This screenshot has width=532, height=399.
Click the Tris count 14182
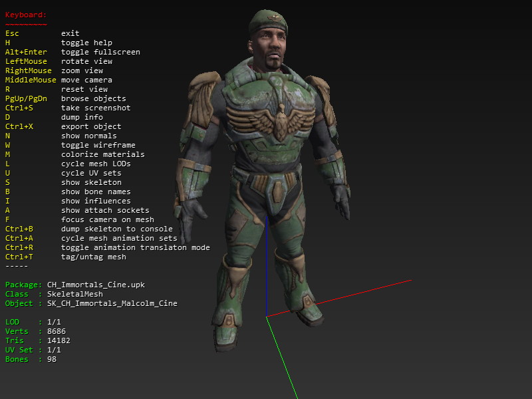click(x=59, y=340)
